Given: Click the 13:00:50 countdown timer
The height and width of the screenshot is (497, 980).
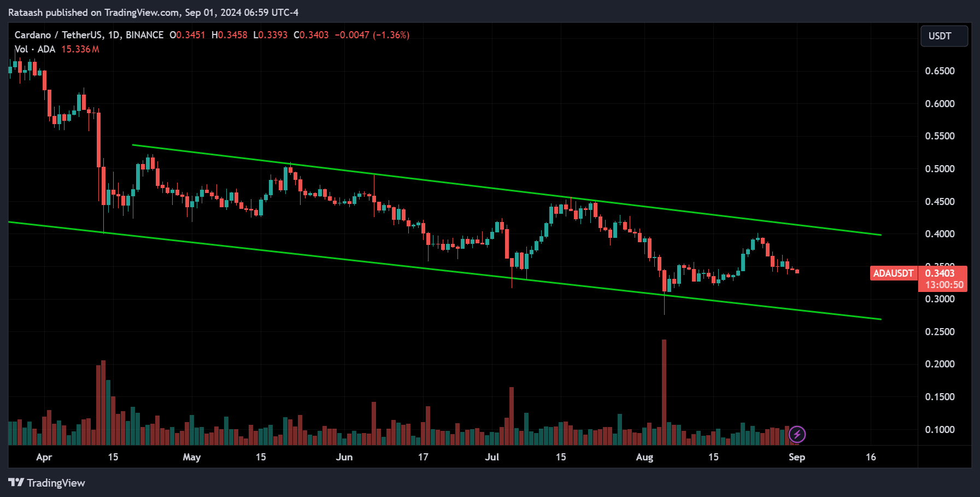Looking at the screenshot, I should tap(944, 285).
